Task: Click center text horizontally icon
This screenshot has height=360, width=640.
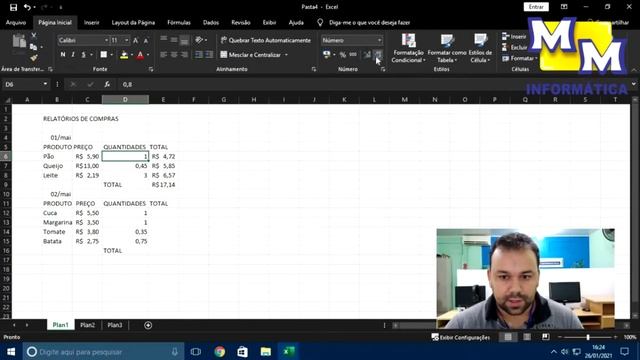Action: coord(174,55)
